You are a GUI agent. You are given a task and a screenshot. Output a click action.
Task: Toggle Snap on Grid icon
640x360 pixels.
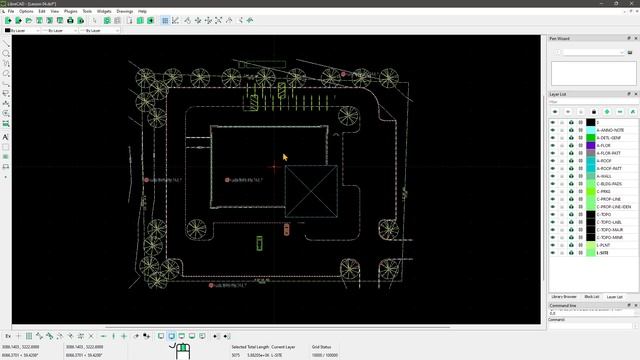coord(29,336)
